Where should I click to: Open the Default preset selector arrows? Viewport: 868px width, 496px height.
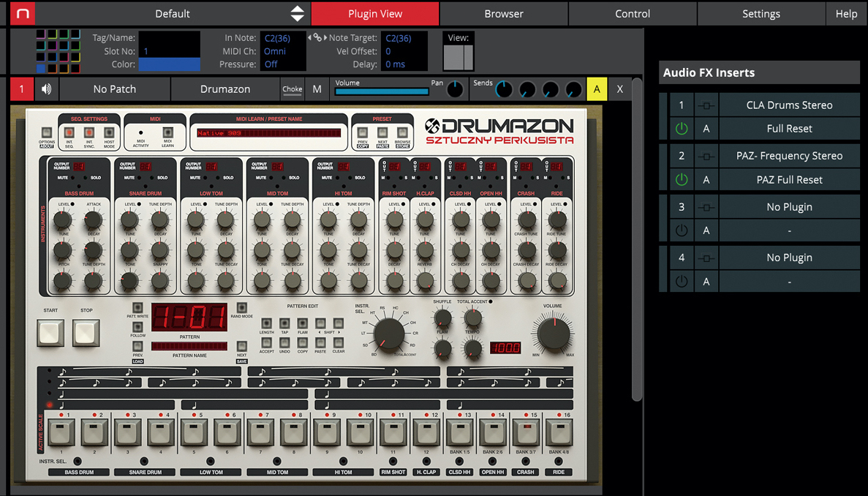click(298, 13)
